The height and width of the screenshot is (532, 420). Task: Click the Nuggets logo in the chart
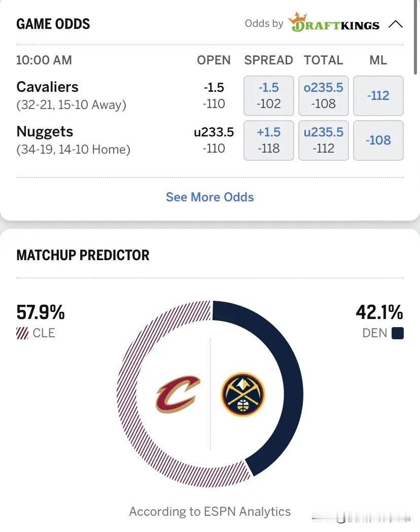pos(243,394)
